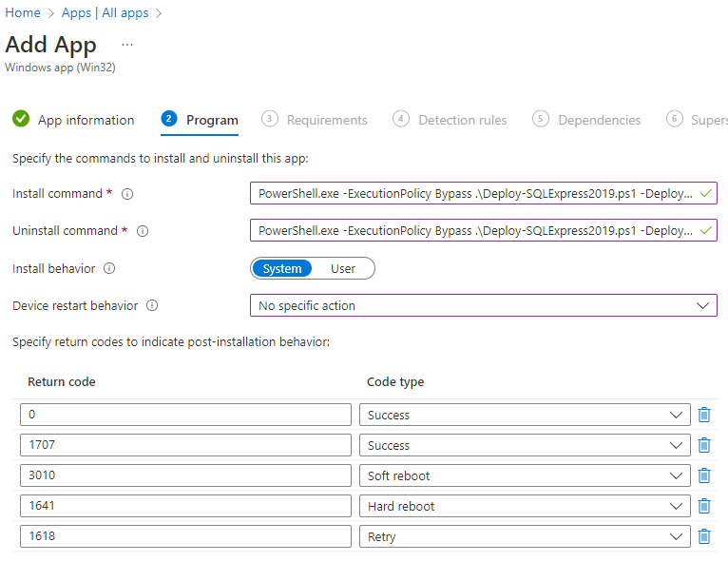
Task: Remove the 3010 soft reboot row
Action: pyautogui.click(x=704, y=475)
